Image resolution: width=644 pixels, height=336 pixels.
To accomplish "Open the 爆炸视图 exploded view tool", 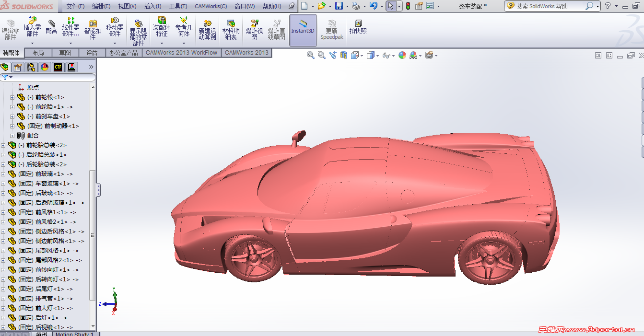I will pos(254,30).
